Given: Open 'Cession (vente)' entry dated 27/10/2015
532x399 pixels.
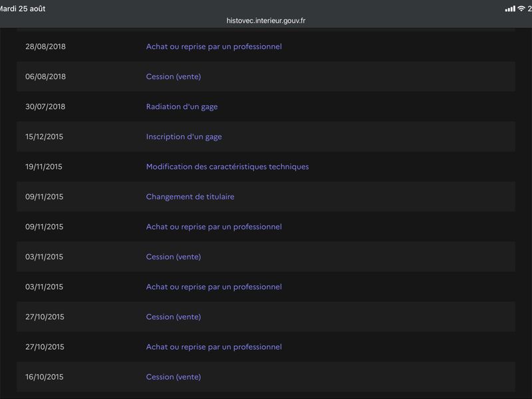Looking at the screenshot, I should click(174, 317).
